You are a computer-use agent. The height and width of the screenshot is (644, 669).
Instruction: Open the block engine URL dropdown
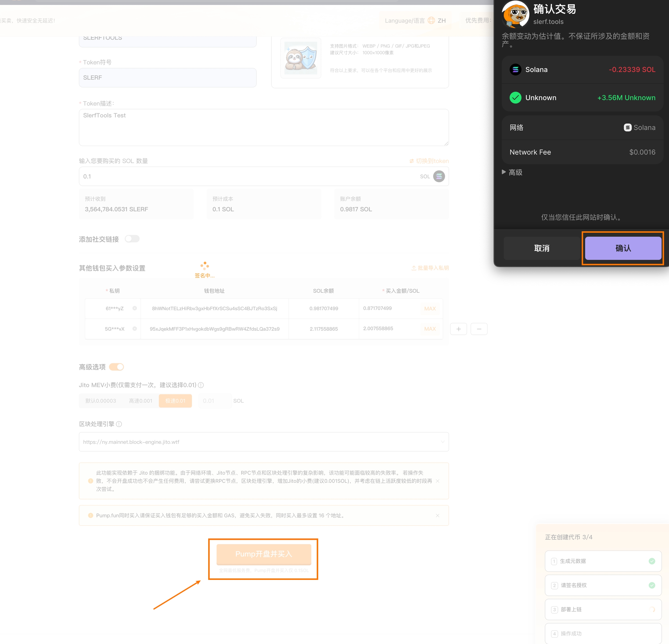(442, 442)
